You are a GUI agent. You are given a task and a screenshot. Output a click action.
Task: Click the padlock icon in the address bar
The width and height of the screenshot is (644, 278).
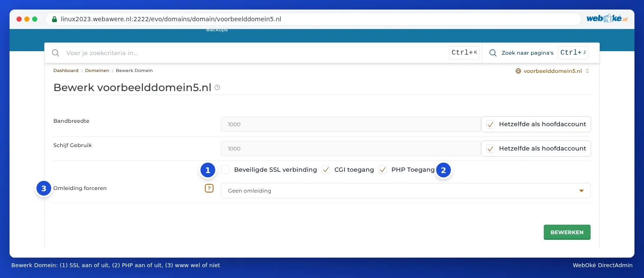(x=54, y=19)
